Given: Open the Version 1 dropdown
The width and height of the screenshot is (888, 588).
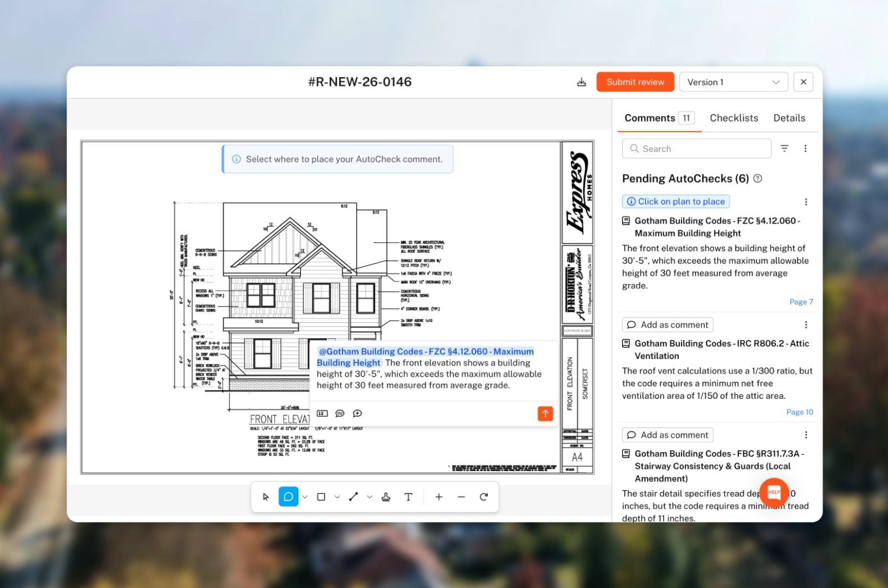Looking at the screenshot, I should click(733, 82).
